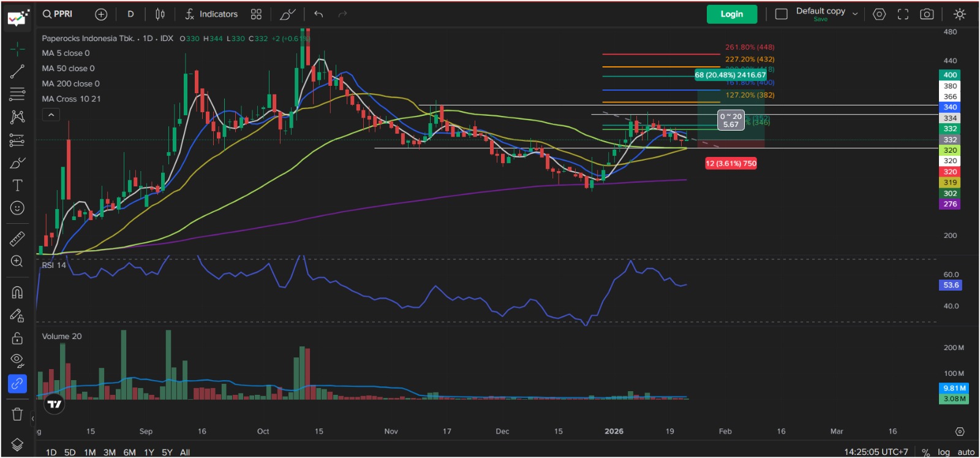Click the TradingView logo on the chart
This screenshot has width=980, height=458.
(55, 403)
